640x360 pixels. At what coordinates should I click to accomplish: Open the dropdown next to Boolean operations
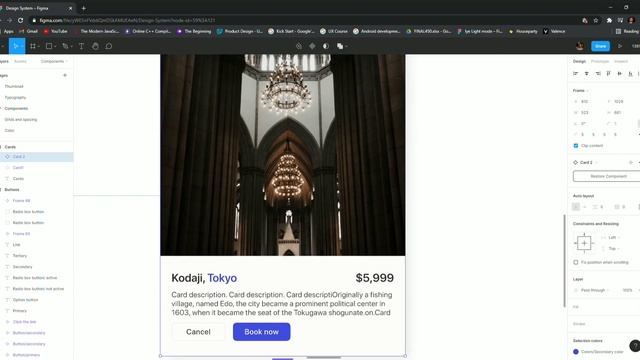tap(347, 47)
